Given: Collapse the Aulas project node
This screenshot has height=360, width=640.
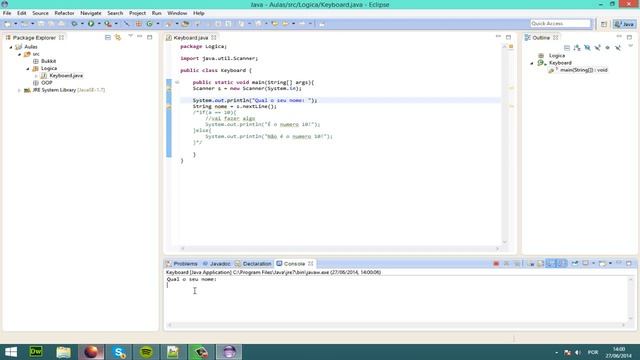Looking at the screenshot, I should coord(11,47).
